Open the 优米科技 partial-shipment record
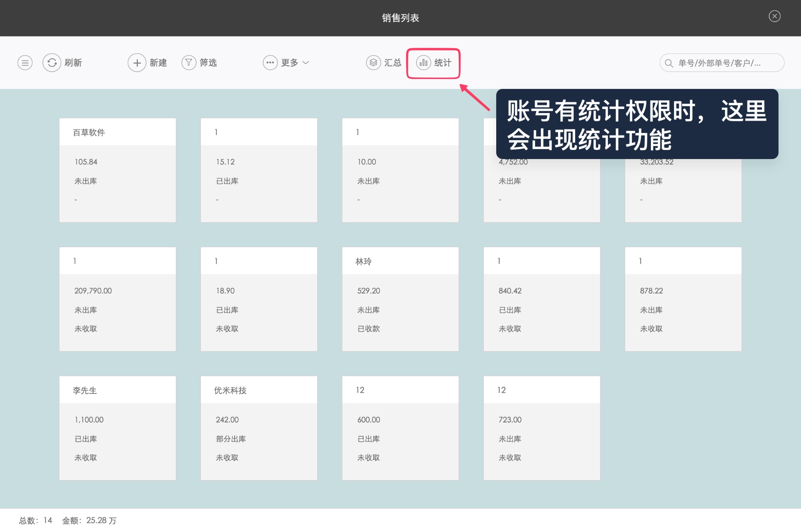The height and width of the screenshot is (532, 801). pos(259,428)
